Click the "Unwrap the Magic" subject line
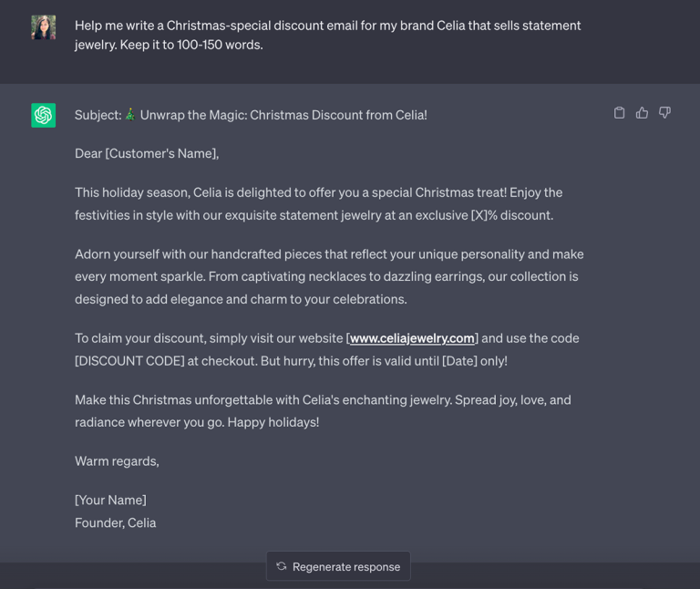700x589 pixels. point(283,115)
